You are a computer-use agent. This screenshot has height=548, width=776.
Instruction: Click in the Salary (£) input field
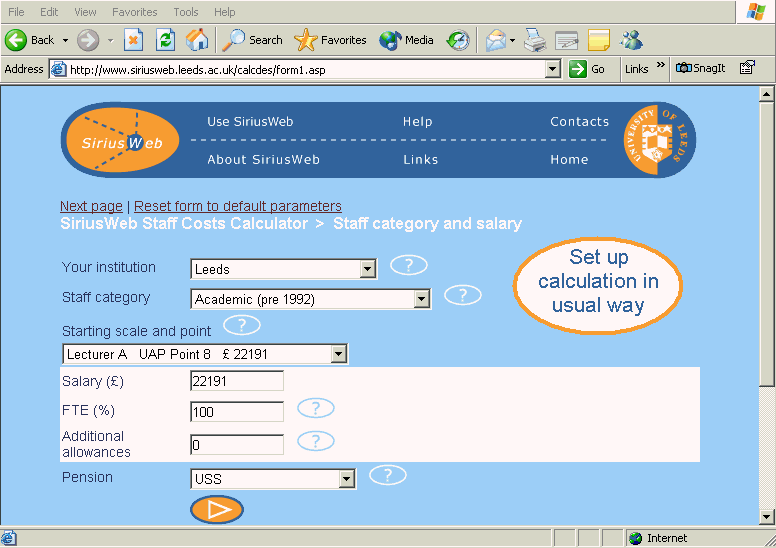pos(237,381)
